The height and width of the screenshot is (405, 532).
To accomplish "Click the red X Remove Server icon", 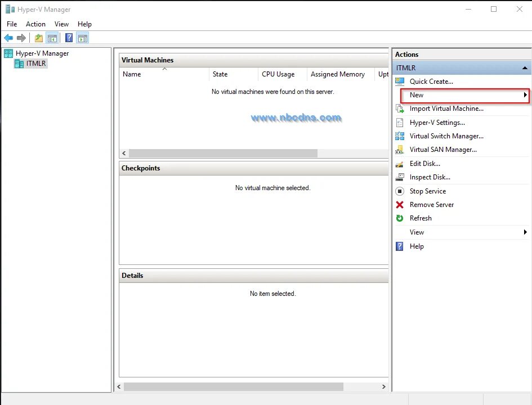I will coord(400,205).
